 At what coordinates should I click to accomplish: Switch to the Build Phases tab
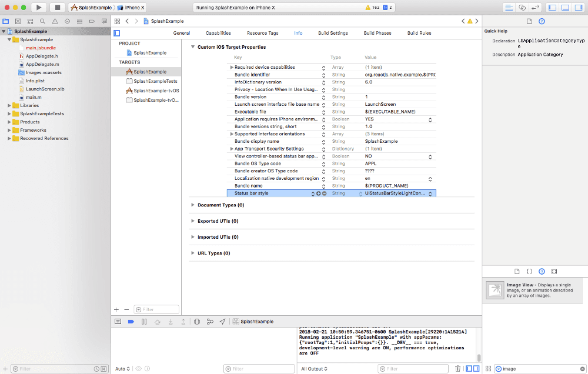click(x=377, y=33)
